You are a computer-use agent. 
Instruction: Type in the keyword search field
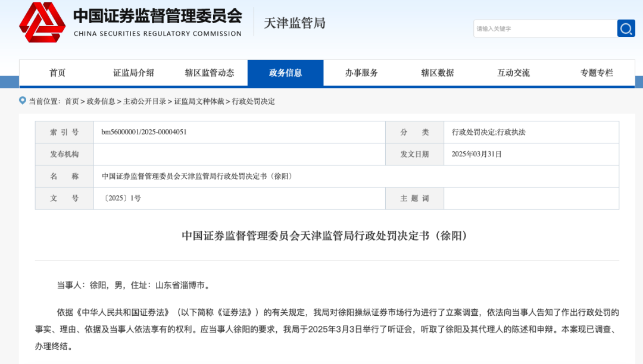click(x=545, y=28)
